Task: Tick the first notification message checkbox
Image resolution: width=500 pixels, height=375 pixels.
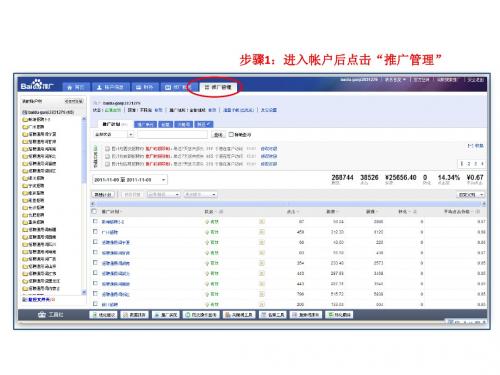Action: 107,149
